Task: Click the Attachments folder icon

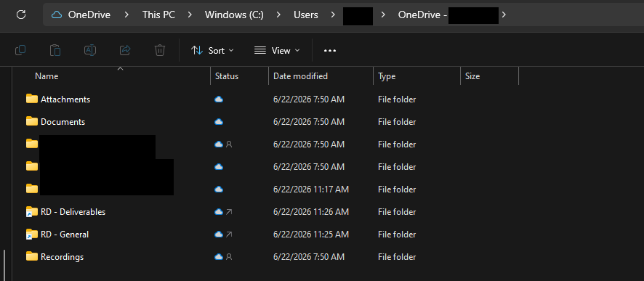Action: click(x=32, y=99)
